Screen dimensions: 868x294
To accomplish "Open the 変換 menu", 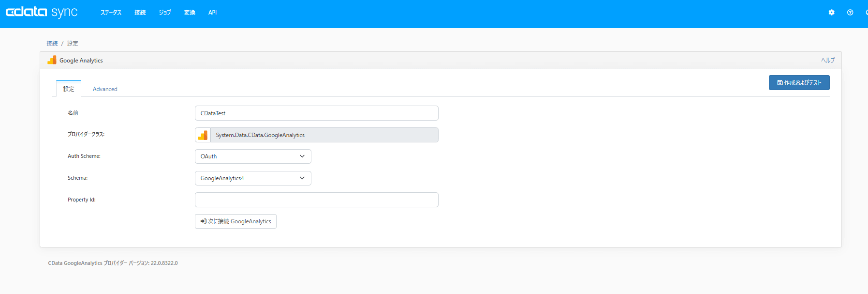I will pyautogui.click(x=190, y=13).
